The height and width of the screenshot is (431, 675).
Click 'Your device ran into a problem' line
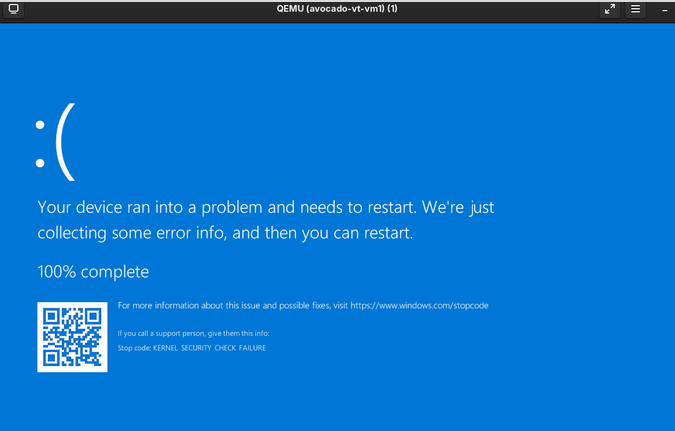[x=266, y=208]
